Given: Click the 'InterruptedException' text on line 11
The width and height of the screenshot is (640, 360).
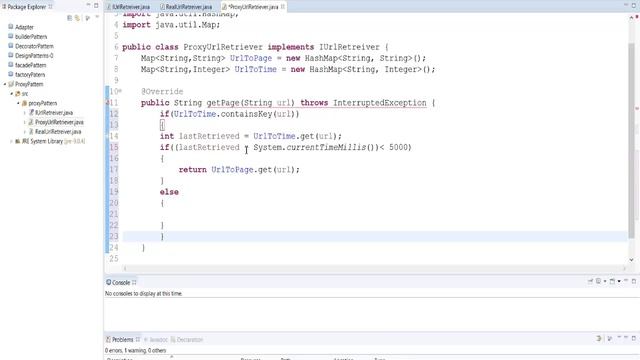Looking at the screenshot, I should tap(380, 103).
